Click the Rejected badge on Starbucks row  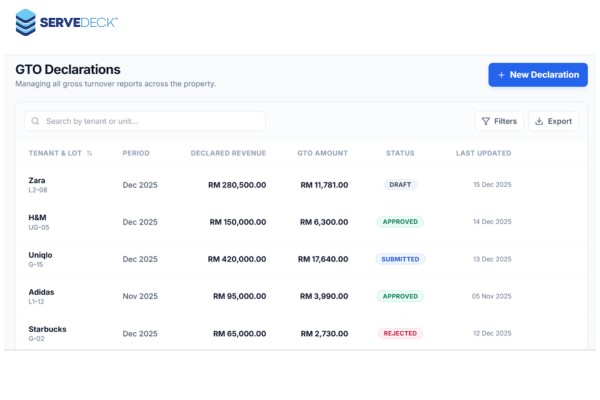click(x=400, y=333)
